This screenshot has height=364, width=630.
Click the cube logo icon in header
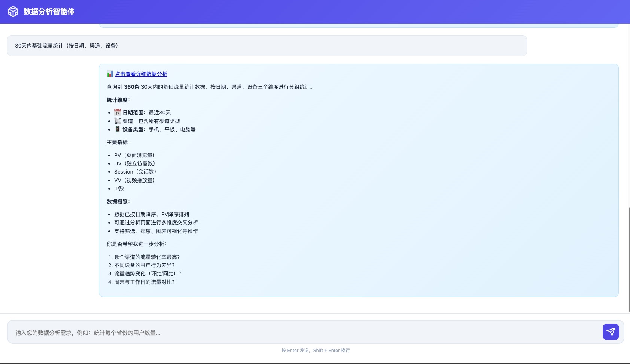tap(13, 12)
